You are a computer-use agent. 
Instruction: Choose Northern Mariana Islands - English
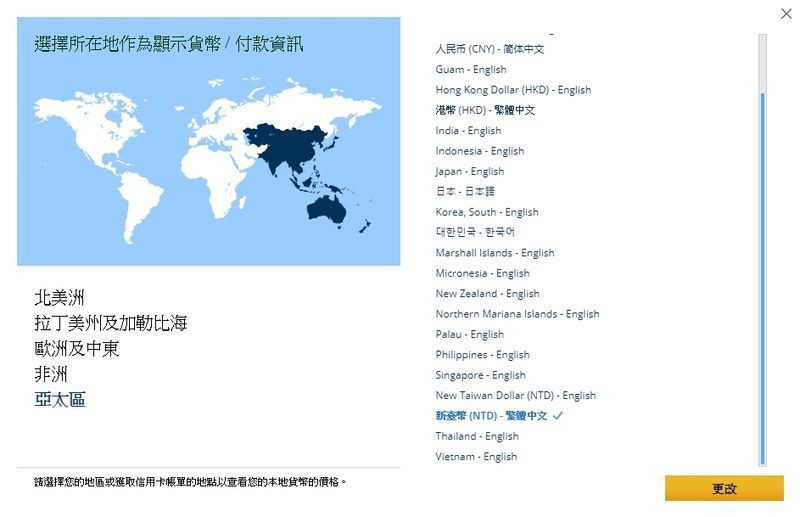click(517, 314)
